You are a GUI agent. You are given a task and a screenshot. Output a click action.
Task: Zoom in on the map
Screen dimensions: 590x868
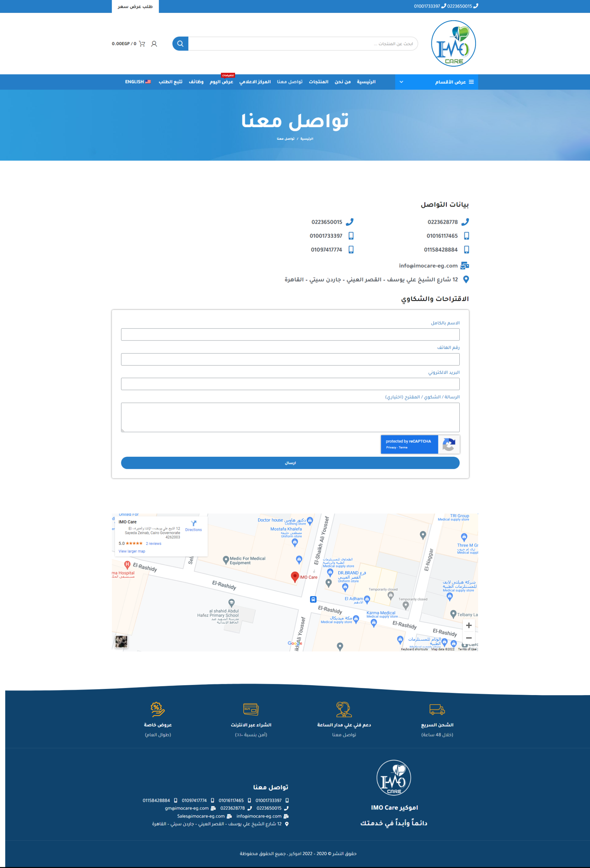click(469, 625)
